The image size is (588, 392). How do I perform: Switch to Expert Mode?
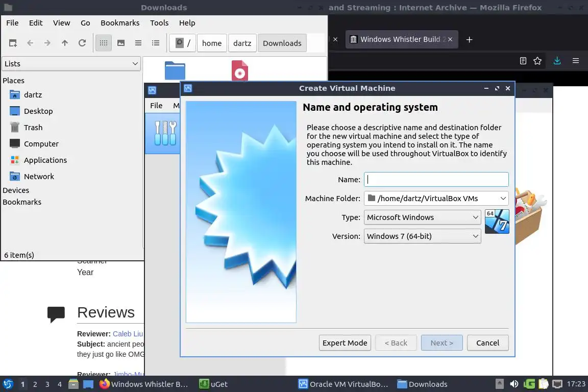point(345,343)
